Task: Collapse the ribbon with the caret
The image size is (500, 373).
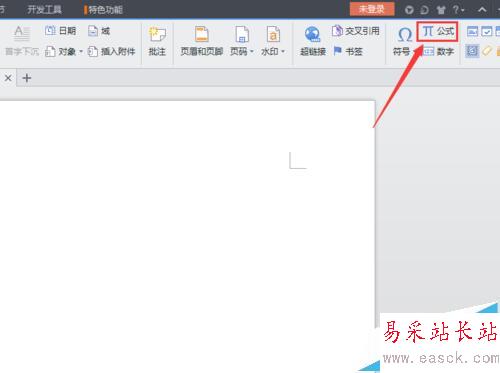Action: click(482, 10)
